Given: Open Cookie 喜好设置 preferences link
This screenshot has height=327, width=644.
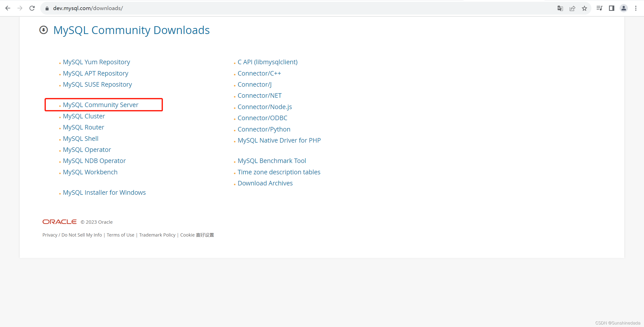Looking at the screenshot, I should (x=197, y=235).
